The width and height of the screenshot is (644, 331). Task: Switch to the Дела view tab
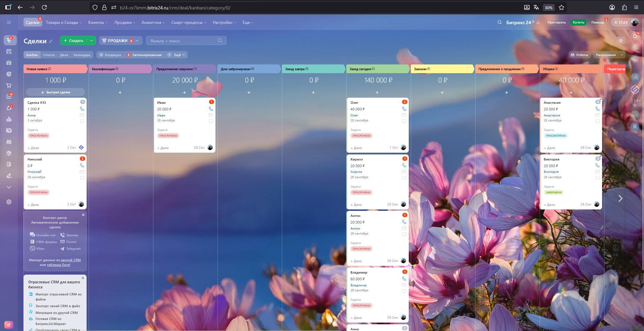click(64, 55)
